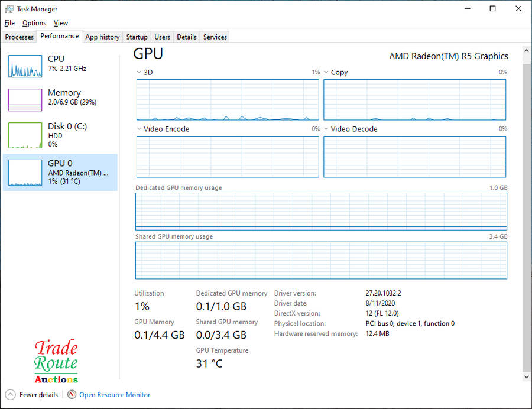
Task: Open the 3D graph type dropdown
Action: point(139,72)
